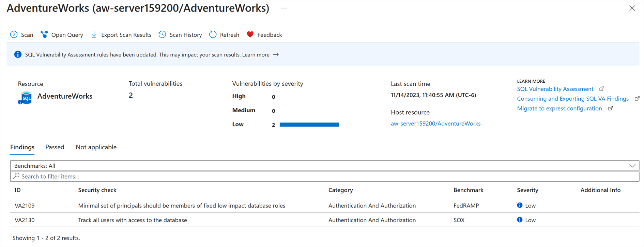Open finding VA2109 by its ID

(25, 205)
